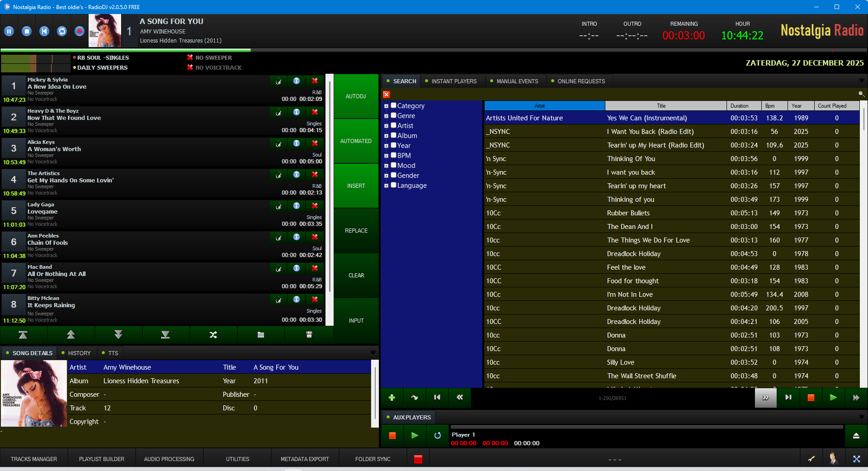Switch playback mode using the AUTODJ button
868x471 pixels.
point(356,96)
